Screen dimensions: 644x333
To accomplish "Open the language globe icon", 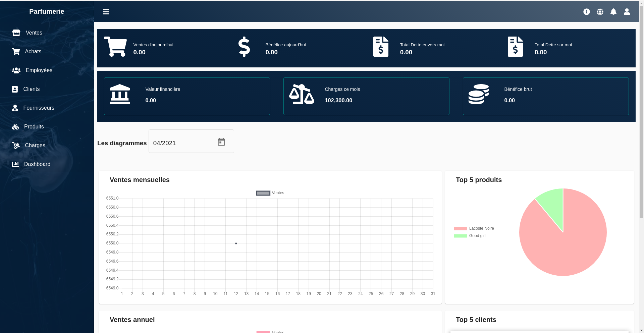I will tap(600, 12).
